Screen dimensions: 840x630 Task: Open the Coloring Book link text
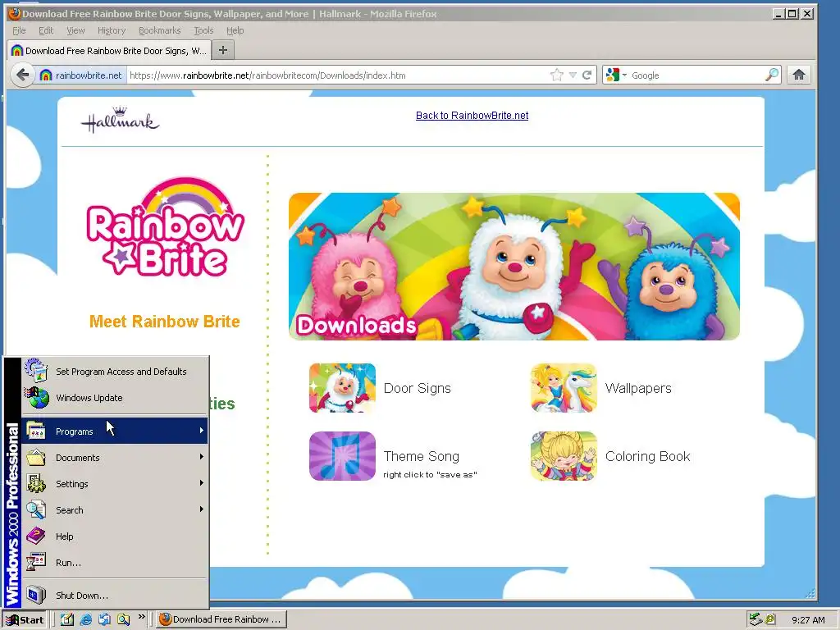(x=648, y=456)
